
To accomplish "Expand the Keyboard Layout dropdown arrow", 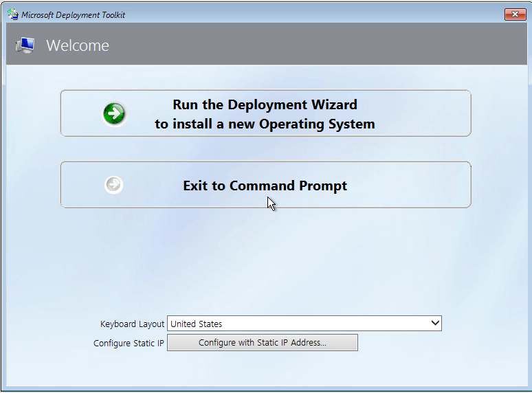I will (435, 323).
